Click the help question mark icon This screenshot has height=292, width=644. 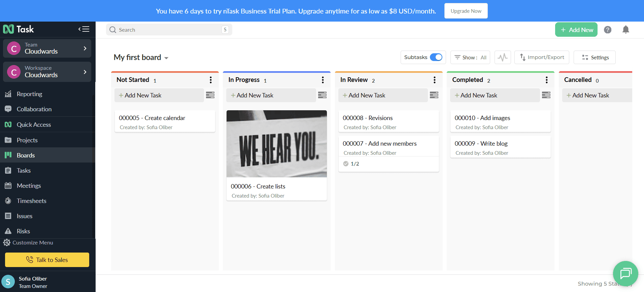click(x=607, y=30)
